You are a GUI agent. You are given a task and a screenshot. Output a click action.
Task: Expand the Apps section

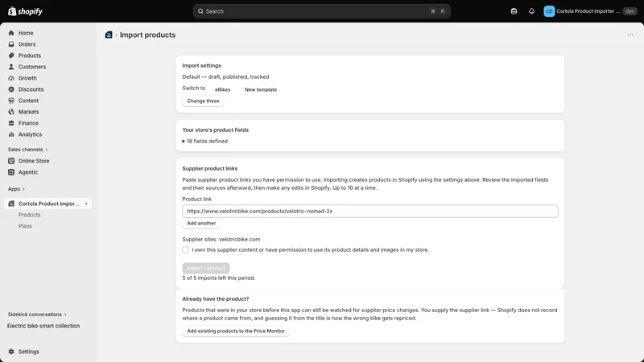[16, 189]
